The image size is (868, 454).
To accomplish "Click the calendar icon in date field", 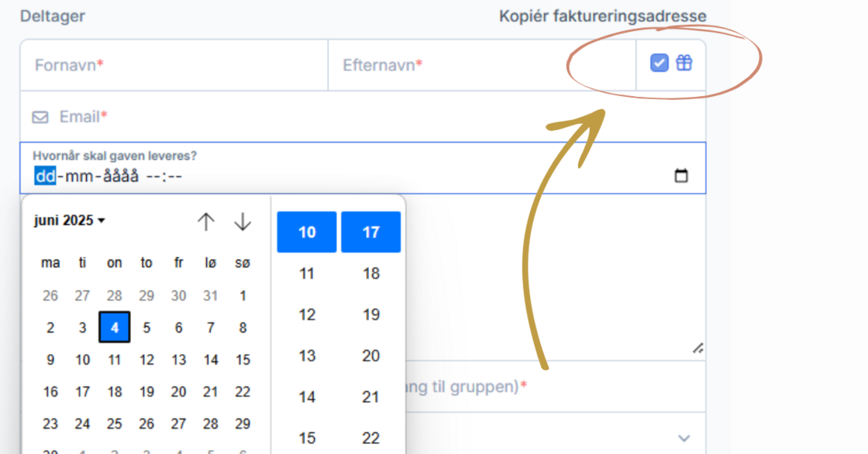I will (681, 176).
